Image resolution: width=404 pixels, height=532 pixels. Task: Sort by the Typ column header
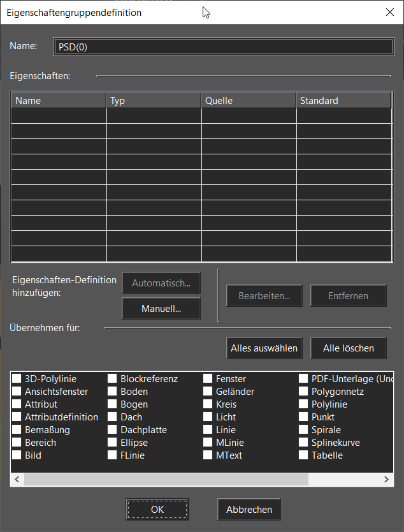click(154, 101)
